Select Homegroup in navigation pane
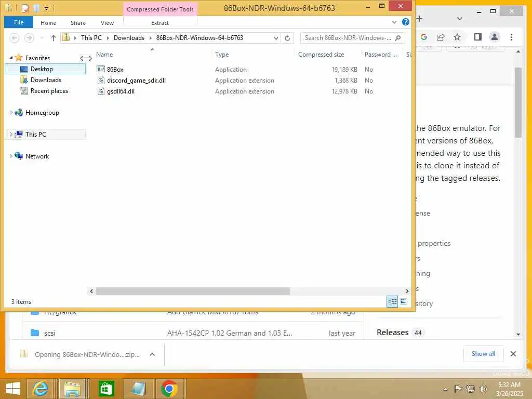The height and width of the screenshot is (399, 532). [42, 113]
